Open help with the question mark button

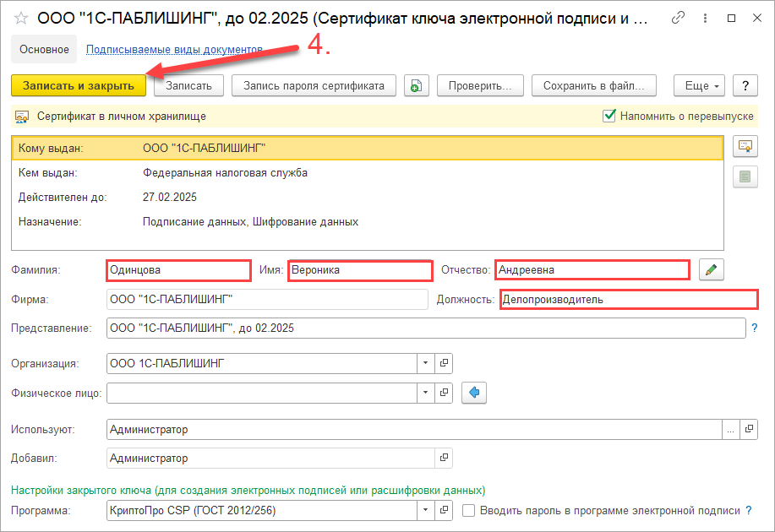[x=745, y=86]
